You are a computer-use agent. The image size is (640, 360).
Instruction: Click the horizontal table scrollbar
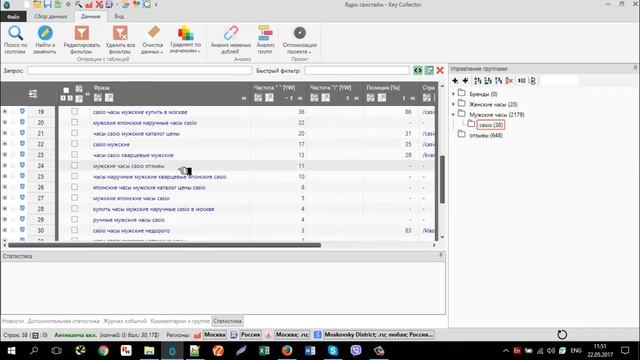click(x=164, y=245)
